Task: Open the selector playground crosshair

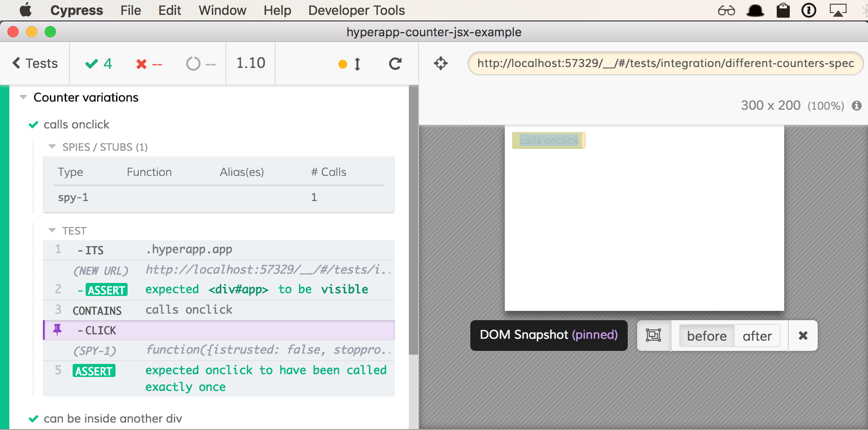Action: click(441, 63)
